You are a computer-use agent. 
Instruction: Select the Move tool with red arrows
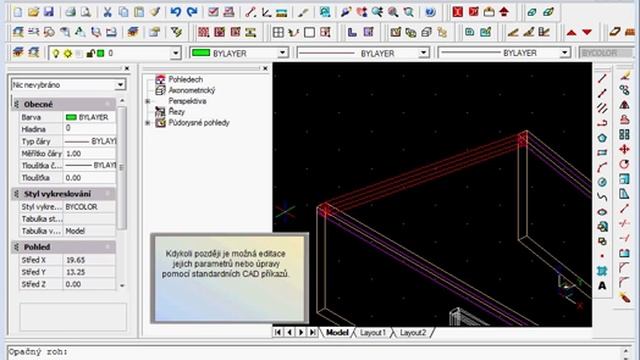point(624,149)
